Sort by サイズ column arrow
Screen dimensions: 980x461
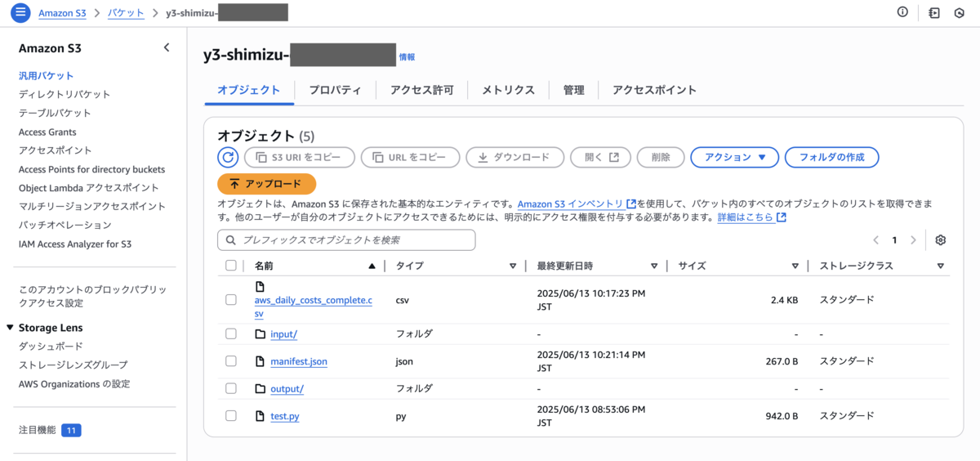[795, 266]
